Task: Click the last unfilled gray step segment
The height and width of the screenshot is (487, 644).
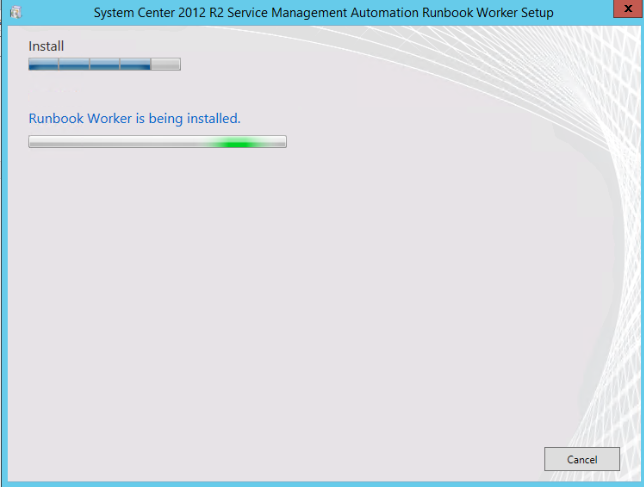Action: [166, 64]
